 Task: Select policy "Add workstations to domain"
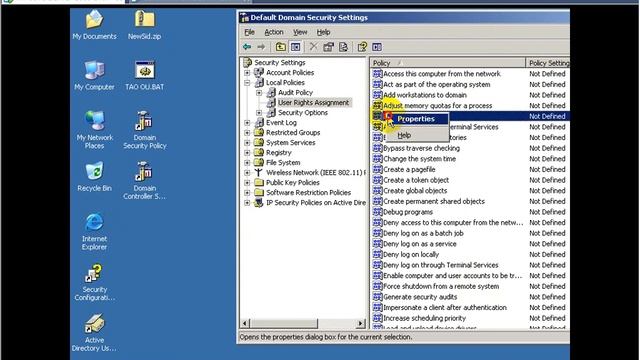(424, 95)
